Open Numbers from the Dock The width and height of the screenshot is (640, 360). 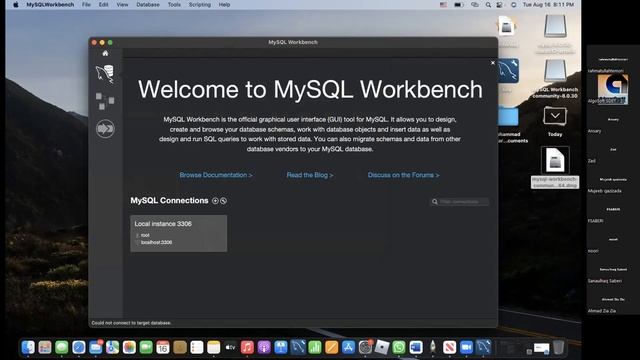[x=315, y=347]
